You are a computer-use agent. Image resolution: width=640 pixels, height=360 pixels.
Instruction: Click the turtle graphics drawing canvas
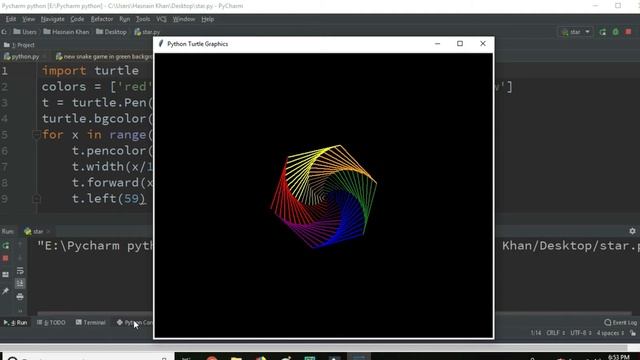pos(324,195)
